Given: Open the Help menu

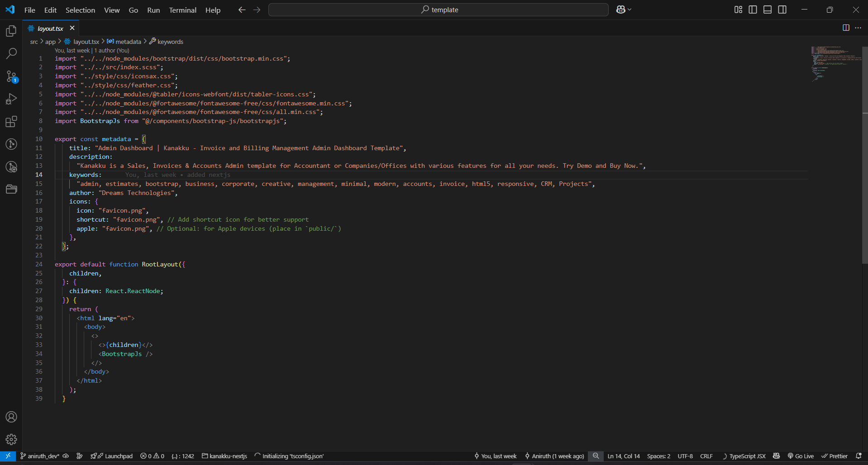Looking at the screenshot, I should [x=213, y=10].
